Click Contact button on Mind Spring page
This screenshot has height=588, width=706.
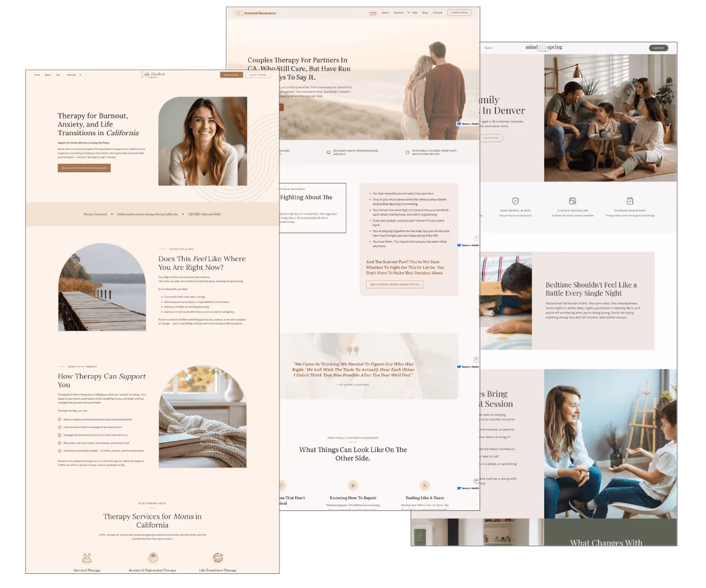pyautogui.click(x=658, y=48)
